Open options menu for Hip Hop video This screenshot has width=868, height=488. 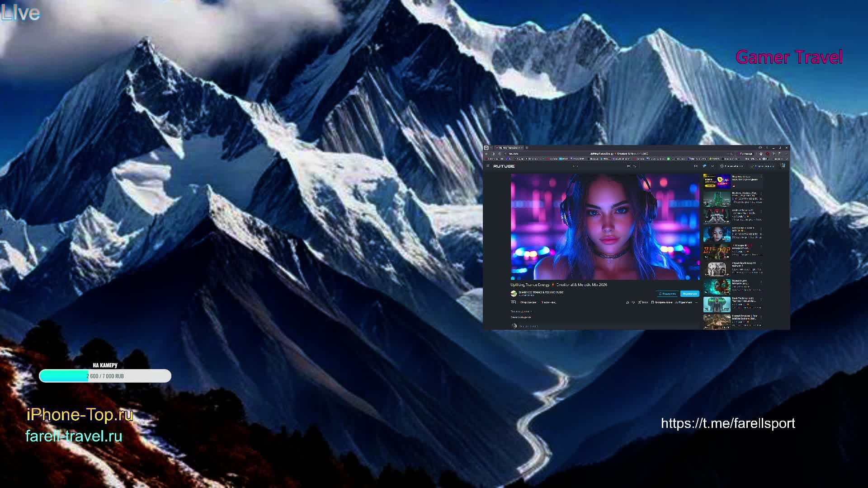pos(761,246)
